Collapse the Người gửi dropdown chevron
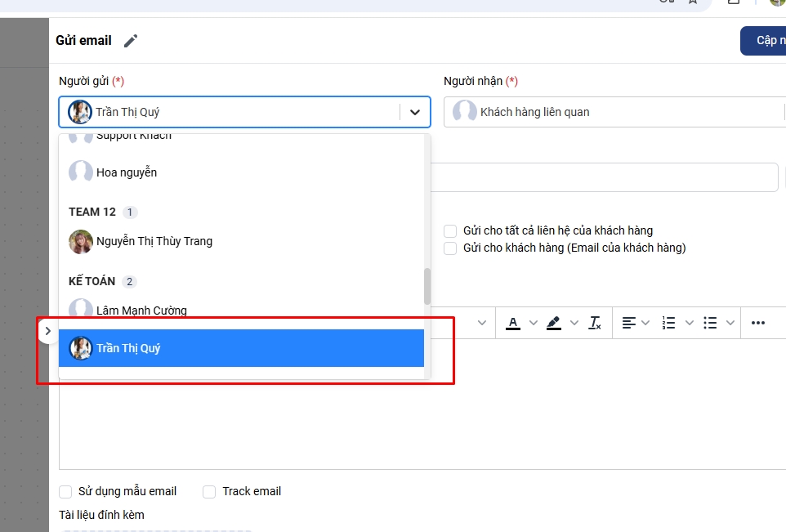The width and height of the screenshot is (786, 532). (415, 112)
